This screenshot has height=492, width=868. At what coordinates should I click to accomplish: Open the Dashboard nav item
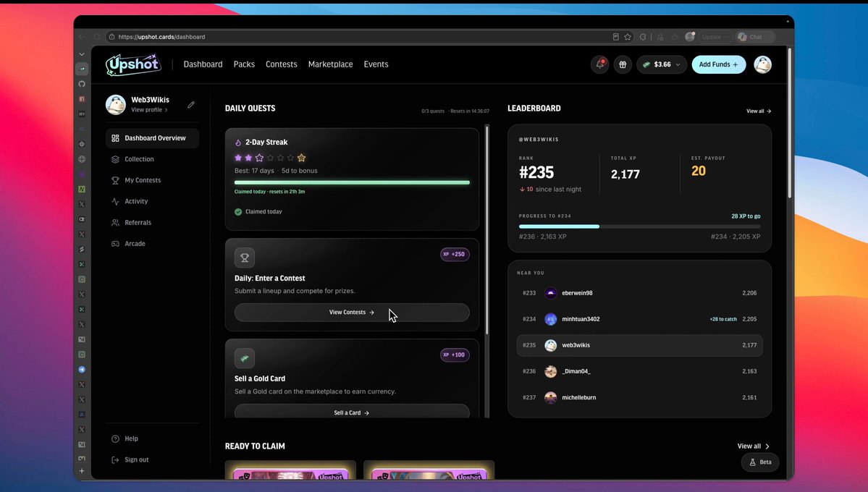click(203, 64)
